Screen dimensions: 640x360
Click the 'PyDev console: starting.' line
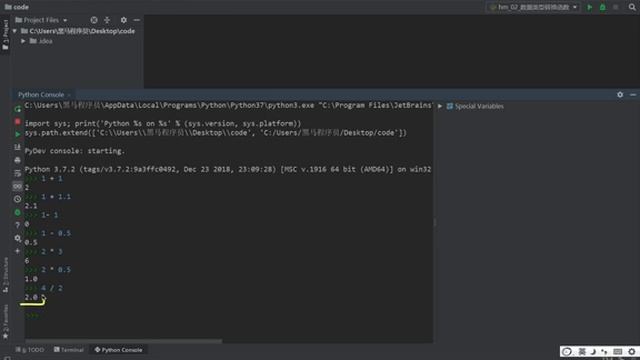pos(75,151)
